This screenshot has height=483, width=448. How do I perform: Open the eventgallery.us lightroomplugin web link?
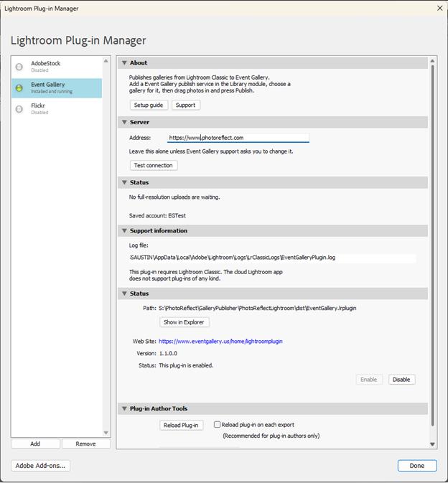click(220, 342)
